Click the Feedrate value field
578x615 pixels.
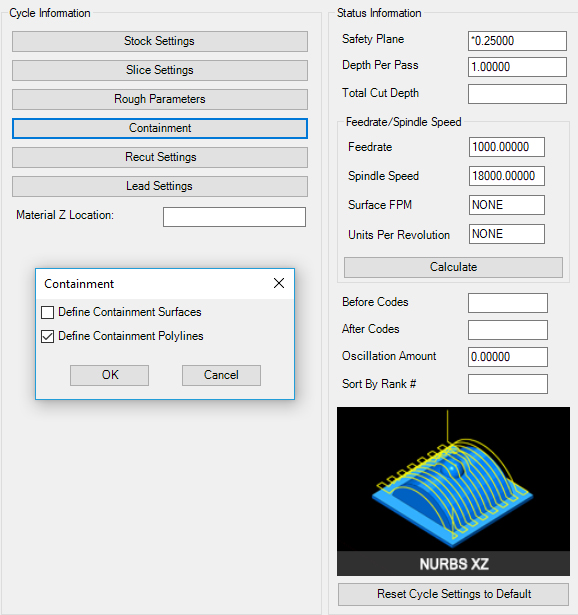tap(507, 147)
